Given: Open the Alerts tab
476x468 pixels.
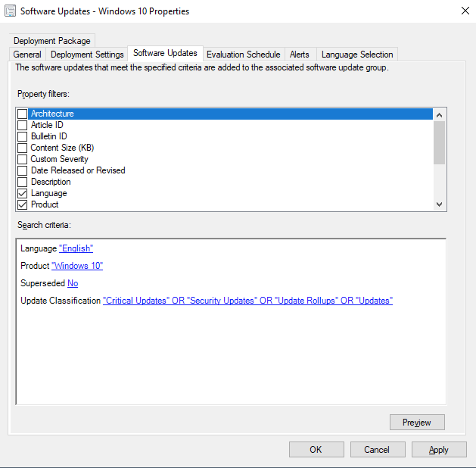Looking at the screenshot, I should click(x=300, y=55).
